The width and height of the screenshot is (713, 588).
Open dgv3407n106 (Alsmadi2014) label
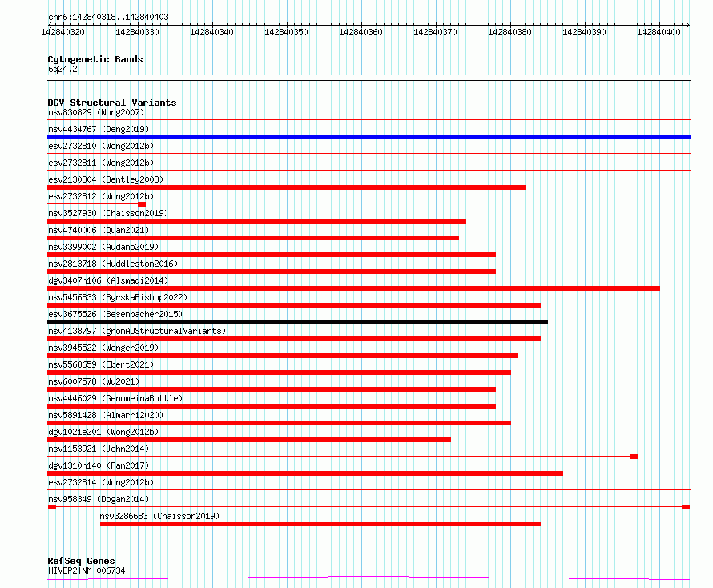coord(108,280)
